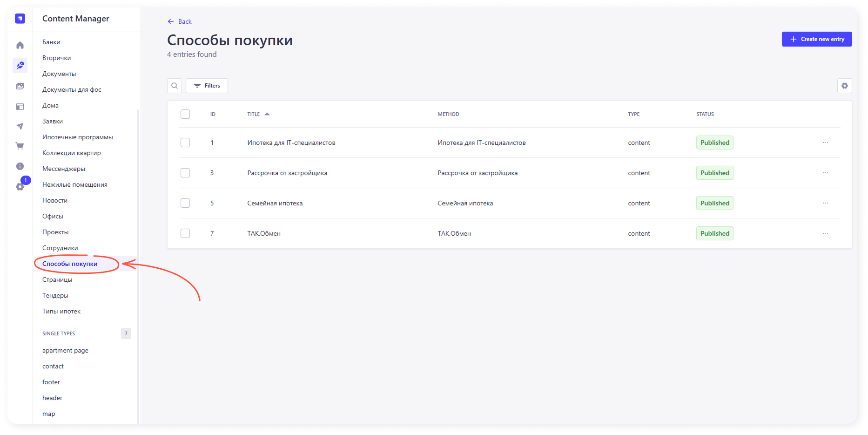This screenshot has width=868, height=435.
Task: Toggle the select-all checkbox in table header
Action: point(185,114)
